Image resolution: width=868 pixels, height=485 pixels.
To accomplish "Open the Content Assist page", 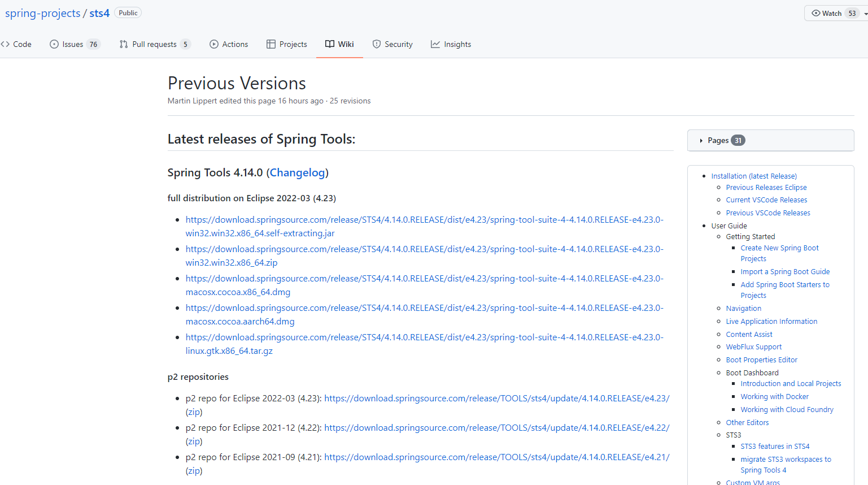I will pos(749,335).
